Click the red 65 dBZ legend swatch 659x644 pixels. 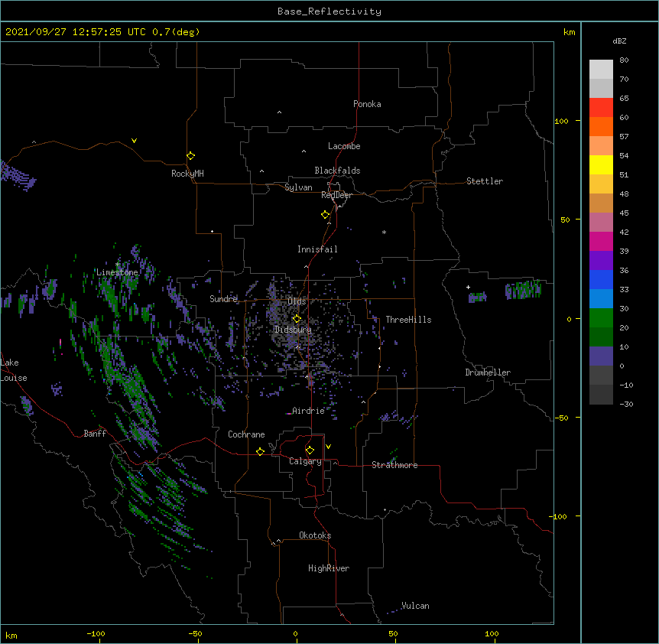coord(601,107)
